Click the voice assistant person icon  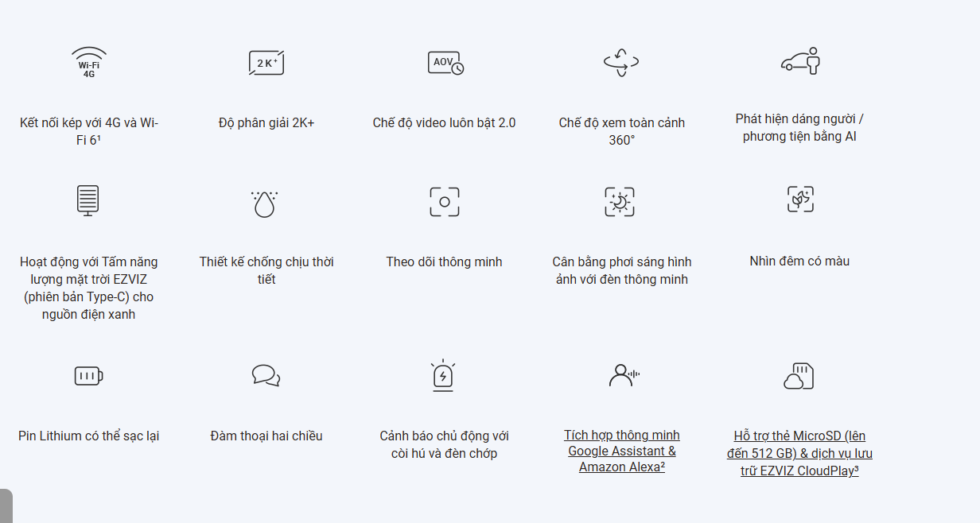(624, 374)
